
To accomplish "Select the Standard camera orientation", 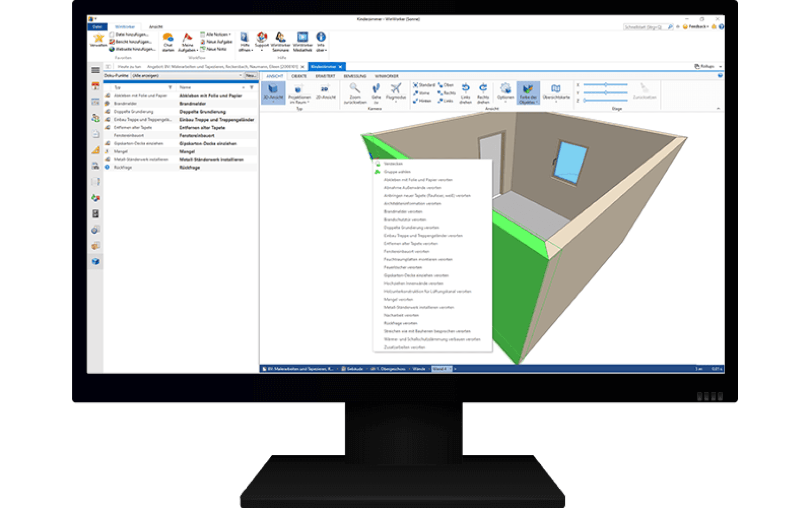I will pyautogui.click(x=425, y=85).
